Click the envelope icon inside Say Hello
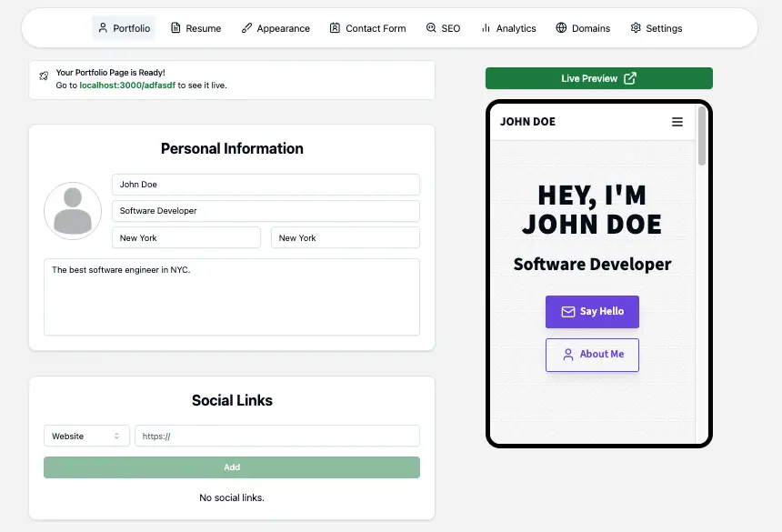 (x=570, y=311)
